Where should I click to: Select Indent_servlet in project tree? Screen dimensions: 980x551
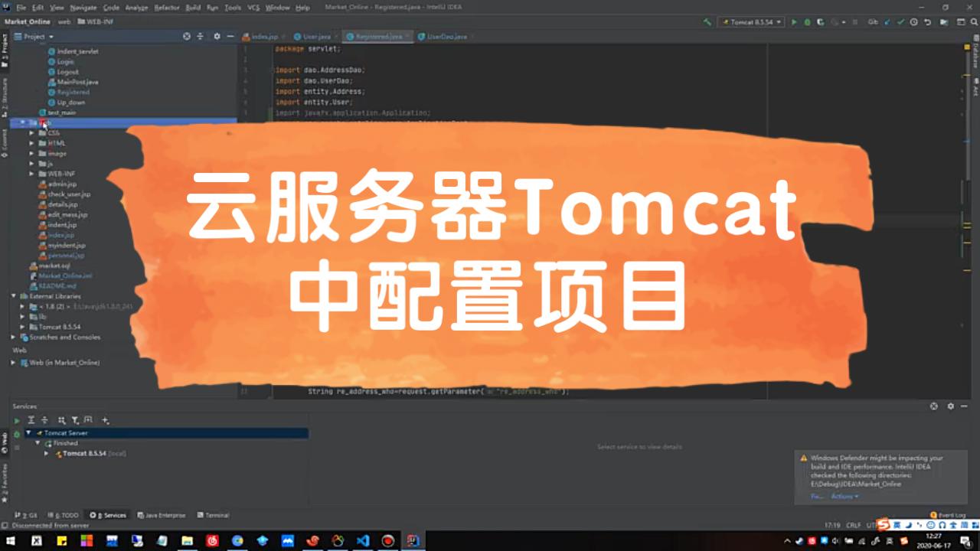[73, 51]
